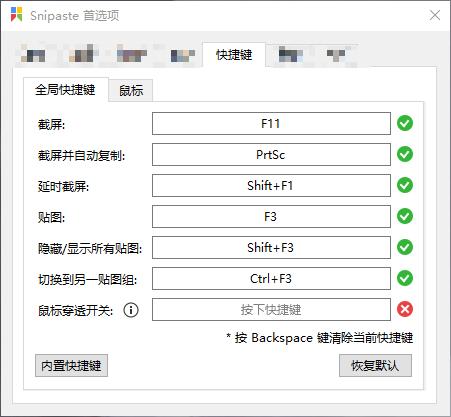Viewport: 451px width, 417px height.
Task: Click the green check icon beside F11
Action: [x=405, y=123]
